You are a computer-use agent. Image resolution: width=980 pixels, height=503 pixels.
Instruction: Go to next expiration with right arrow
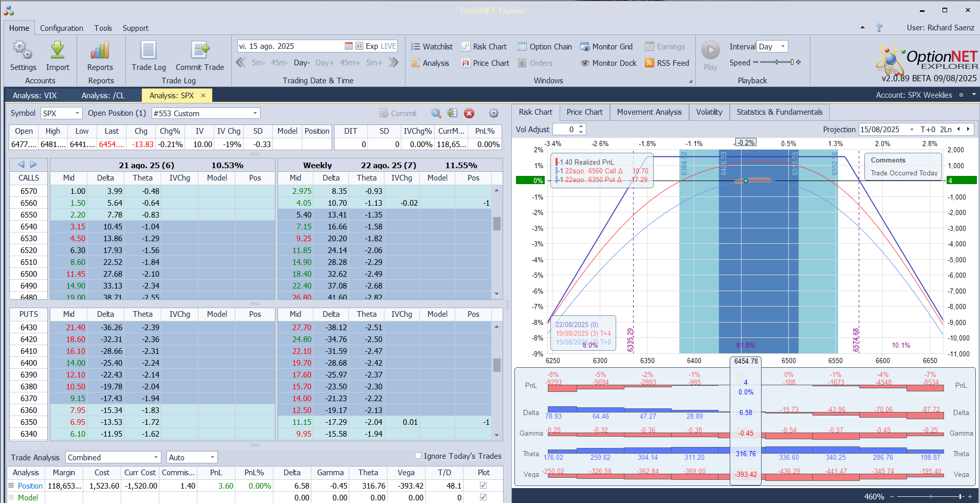(33, 165)
